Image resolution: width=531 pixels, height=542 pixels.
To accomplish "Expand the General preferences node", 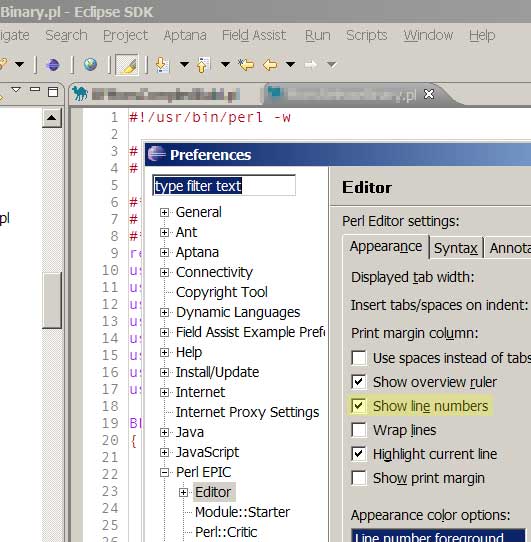I will pos(165,212).
